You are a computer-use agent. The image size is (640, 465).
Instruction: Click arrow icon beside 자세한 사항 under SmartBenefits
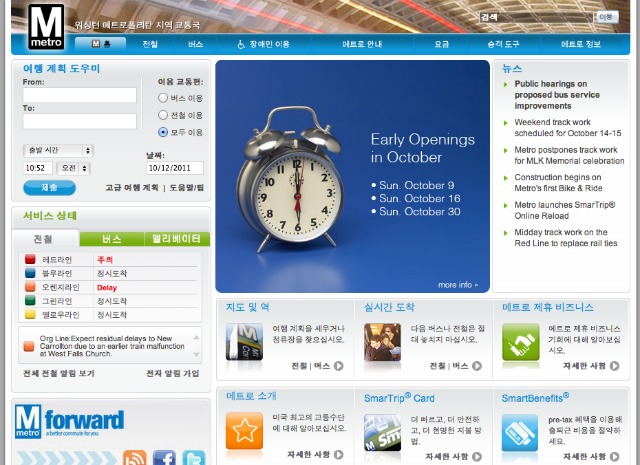[x=614, y=456]
